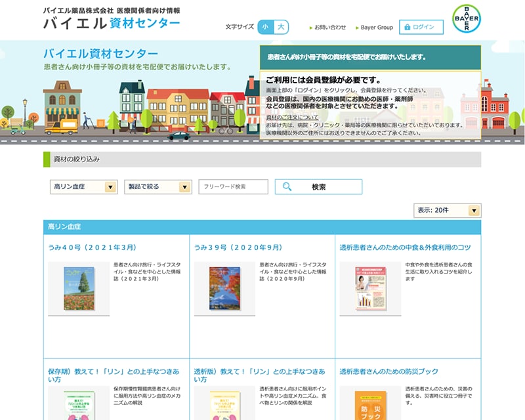
Task: Click the green arrow beside お問い合わせ
Action: (310, 27)
